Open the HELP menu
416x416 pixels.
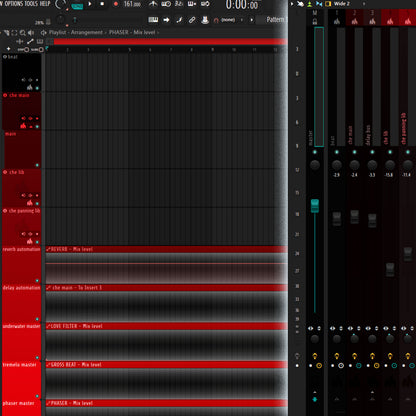tap(45, 4)
